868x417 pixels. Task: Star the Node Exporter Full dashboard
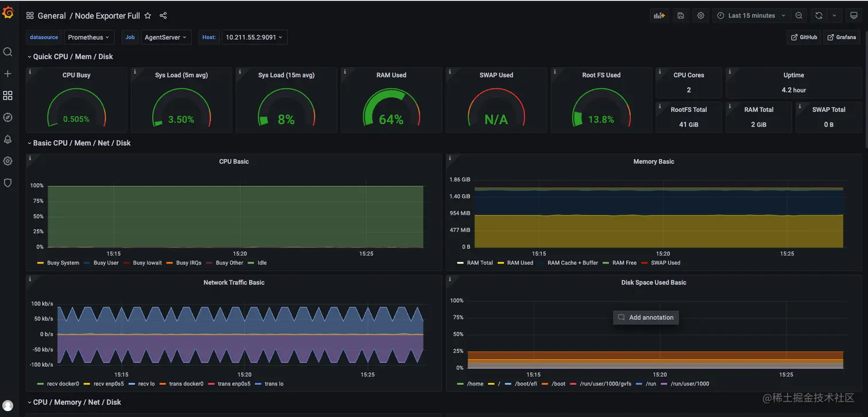pos(148,16)
